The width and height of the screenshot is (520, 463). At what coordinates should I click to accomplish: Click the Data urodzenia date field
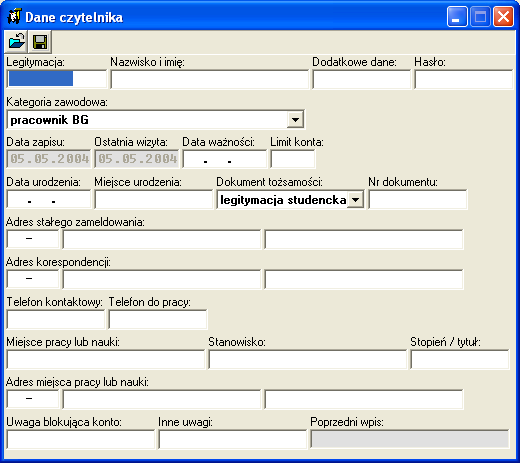(49, 199)
